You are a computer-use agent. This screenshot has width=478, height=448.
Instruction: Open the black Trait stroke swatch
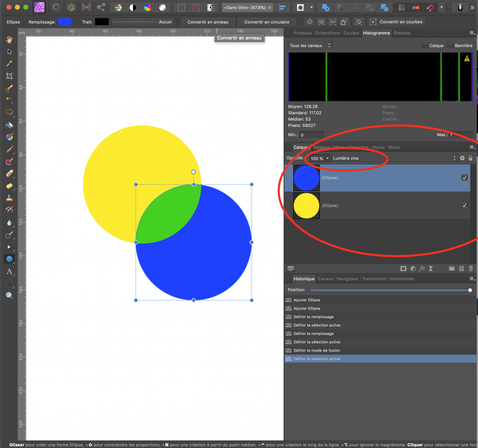tap(102, 22)
